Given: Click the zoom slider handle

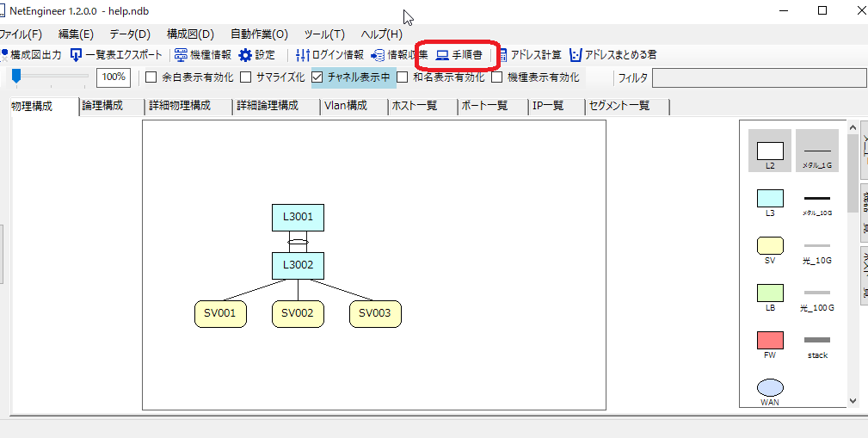Looking at the screenshot, I should (x=16, y=77).
